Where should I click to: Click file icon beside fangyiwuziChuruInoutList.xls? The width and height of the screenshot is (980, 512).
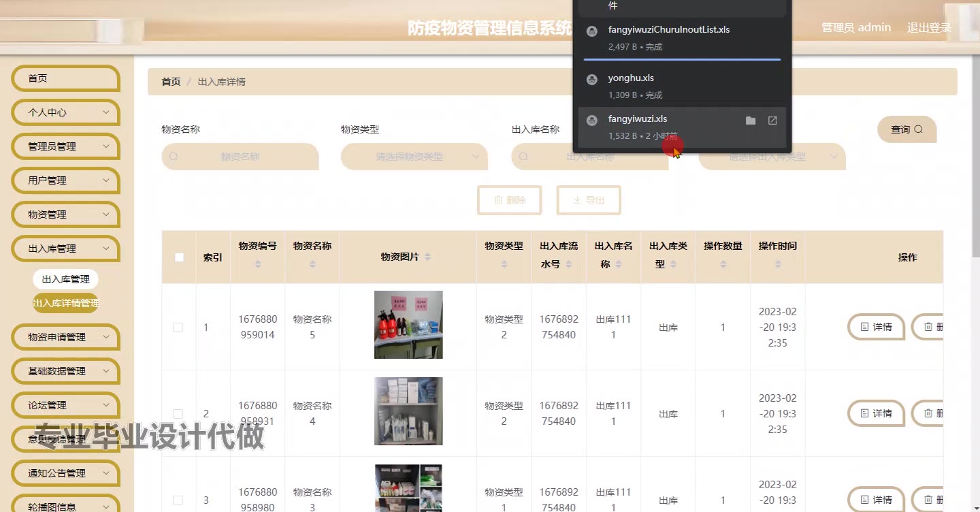[x=592, y=31]
